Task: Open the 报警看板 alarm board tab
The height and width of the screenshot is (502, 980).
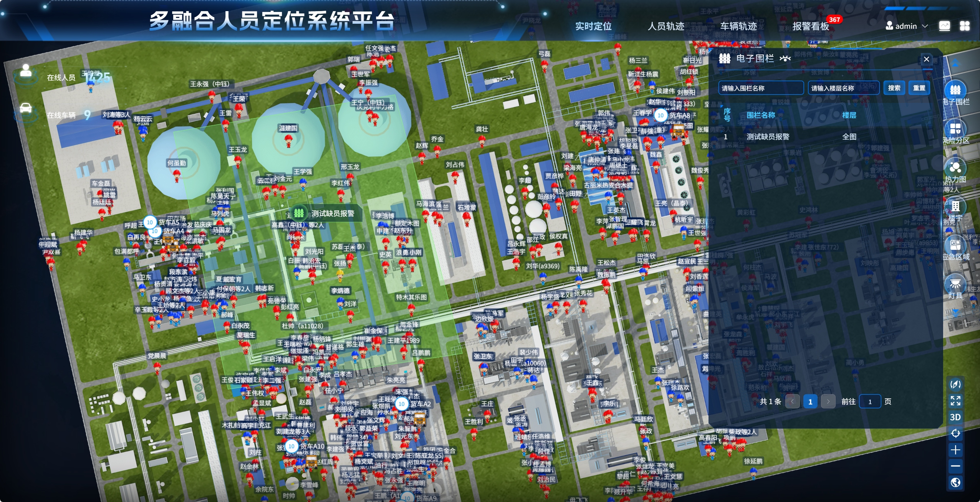Action: (x=811, y=26)
